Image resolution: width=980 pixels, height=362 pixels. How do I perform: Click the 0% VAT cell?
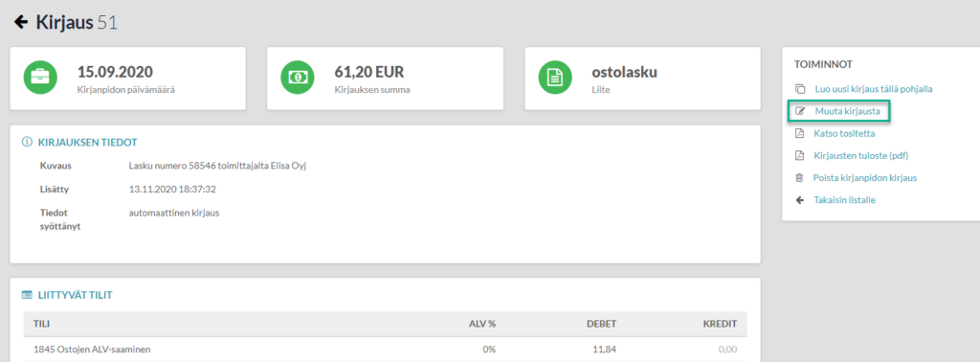[489, 349]
